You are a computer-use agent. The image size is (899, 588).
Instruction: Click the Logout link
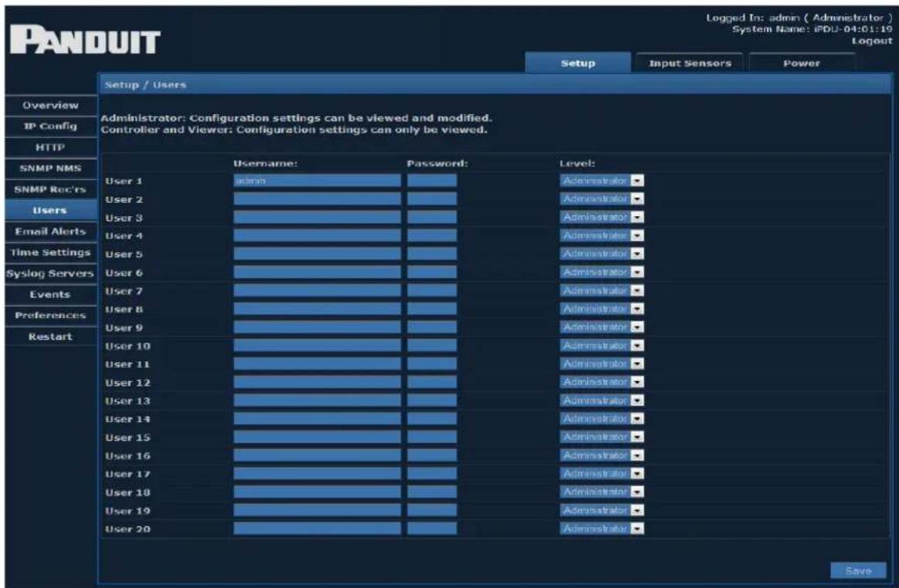871,41
